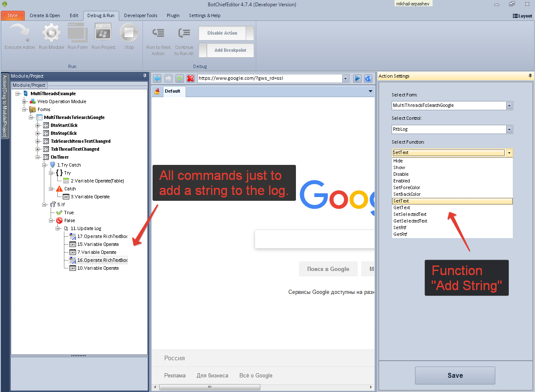The height and width of the screenshot is (392, 535).
Task: Click the Run Form icon
Action: 78,33
